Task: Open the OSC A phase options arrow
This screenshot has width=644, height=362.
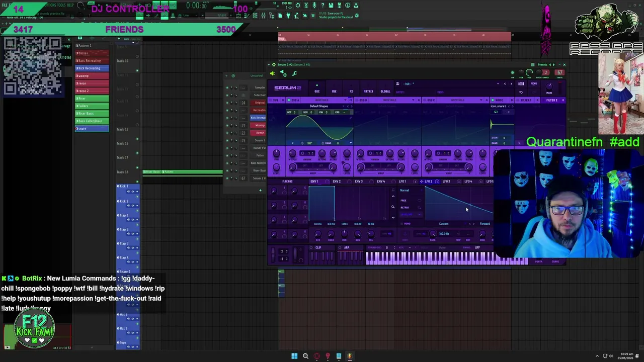Action: 350,143
